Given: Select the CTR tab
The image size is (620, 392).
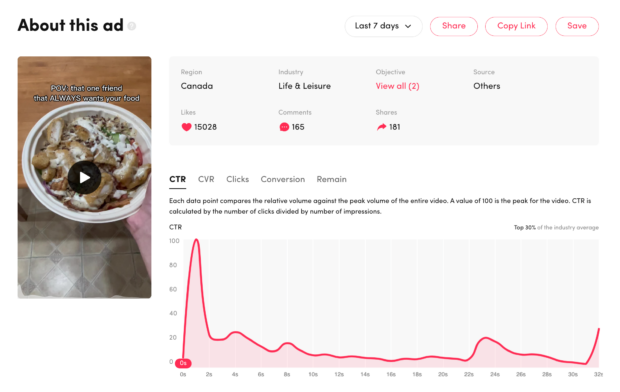Looking at the screenshot, I should (x=178, y=179).
